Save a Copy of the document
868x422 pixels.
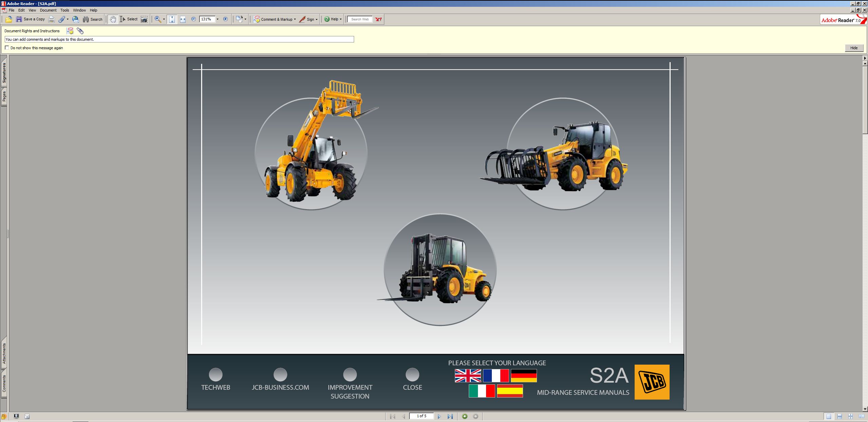[31, 19]
